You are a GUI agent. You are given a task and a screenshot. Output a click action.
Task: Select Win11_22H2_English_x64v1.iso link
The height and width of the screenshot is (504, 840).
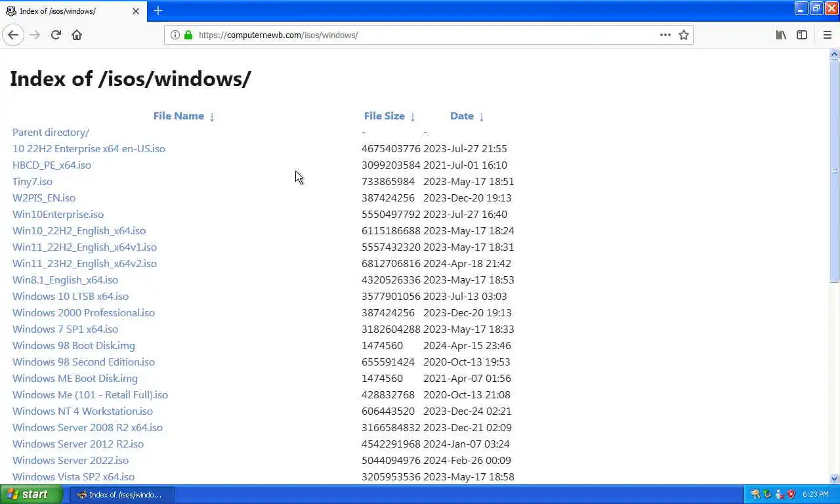(85, 247)
